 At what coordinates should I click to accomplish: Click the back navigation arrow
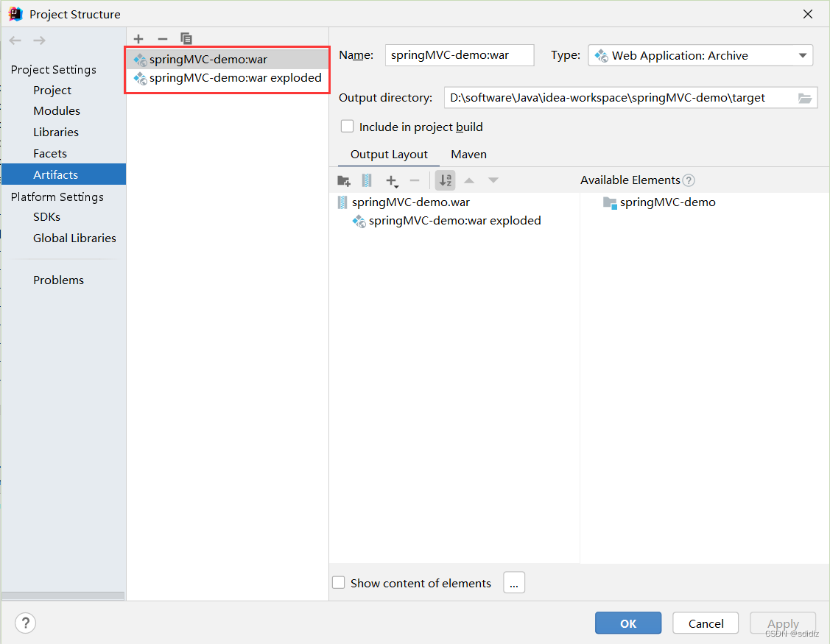[x=15, y=40]
